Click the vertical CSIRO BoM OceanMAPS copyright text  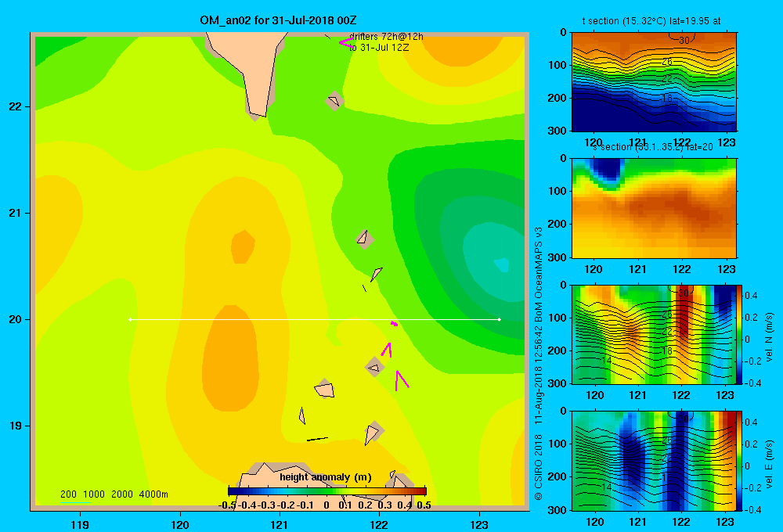coord(539,363)
